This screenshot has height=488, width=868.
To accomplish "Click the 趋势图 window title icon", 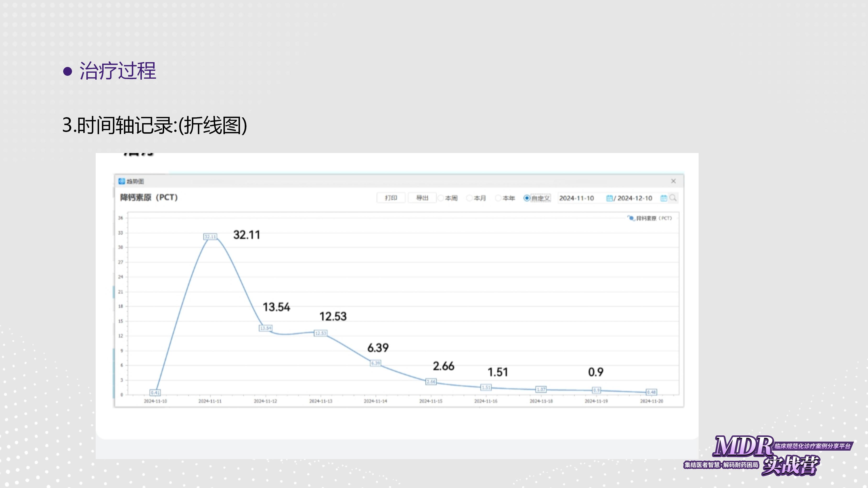I will click(122, 181).
